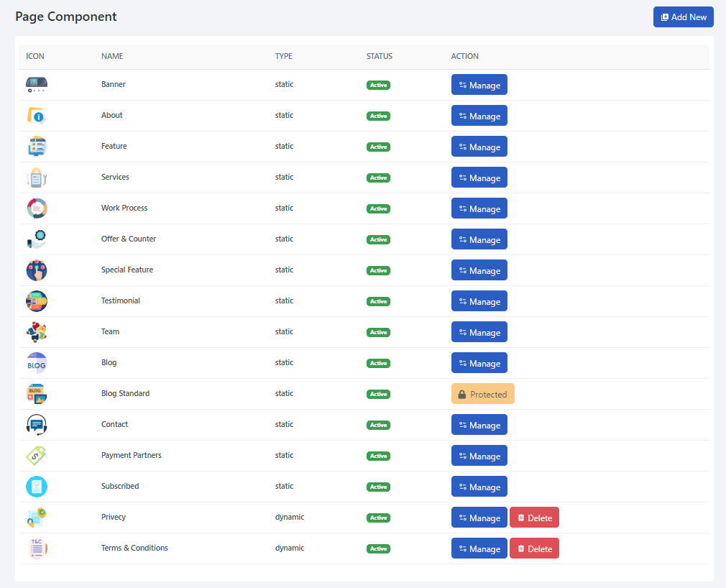Click the Banner component icon

tap(36, 84)
